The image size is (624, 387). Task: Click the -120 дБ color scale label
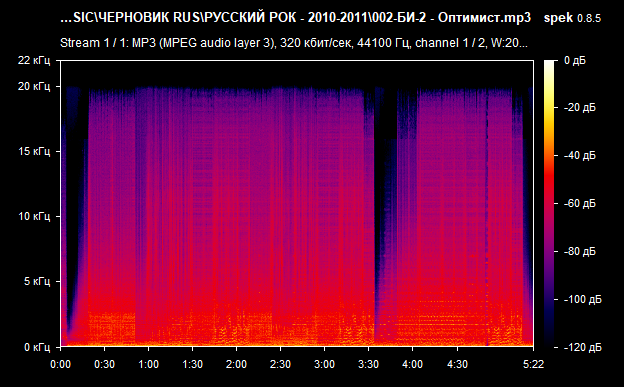click(583, 348)
